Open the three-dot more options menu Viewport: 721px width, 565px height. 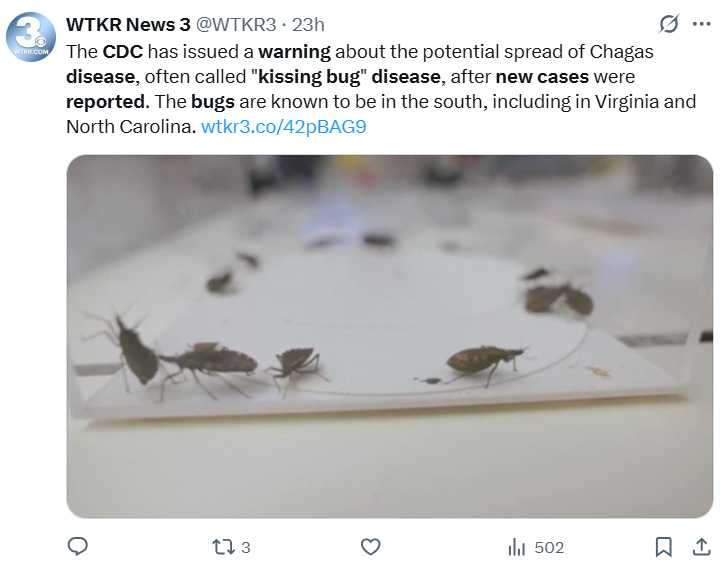point(702,24)
